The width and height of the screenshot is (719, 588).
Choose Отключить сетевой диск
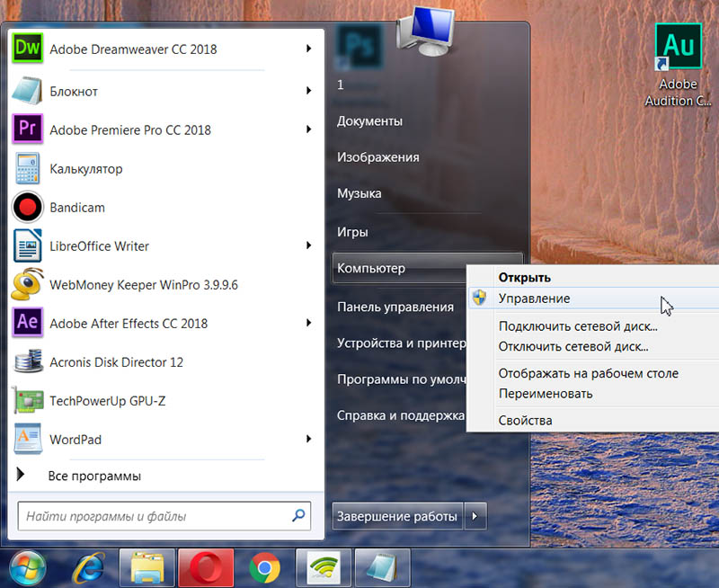[573, 346]
